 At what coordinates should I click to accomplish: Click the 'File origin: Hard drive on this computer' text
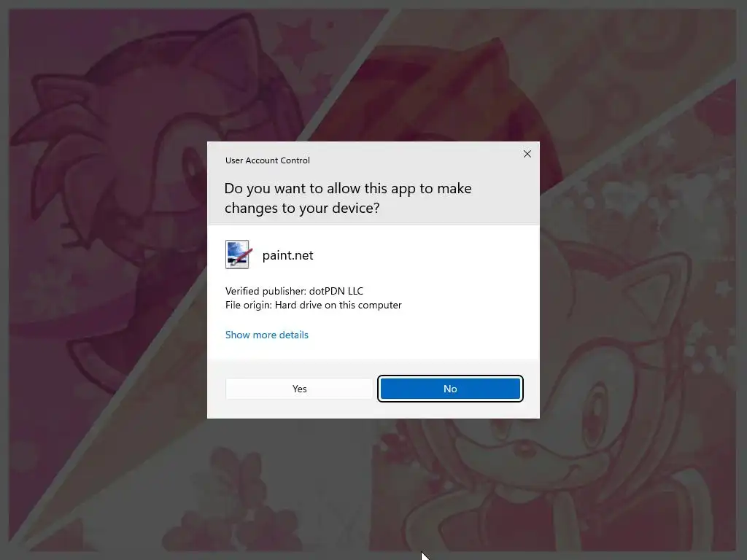(314, 305)
